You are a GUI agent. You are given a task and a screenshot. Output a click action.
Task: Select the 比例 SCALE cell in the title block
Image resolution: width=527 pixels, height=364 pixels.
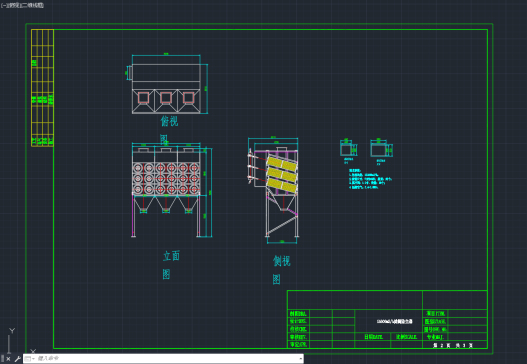click(406, 336)
